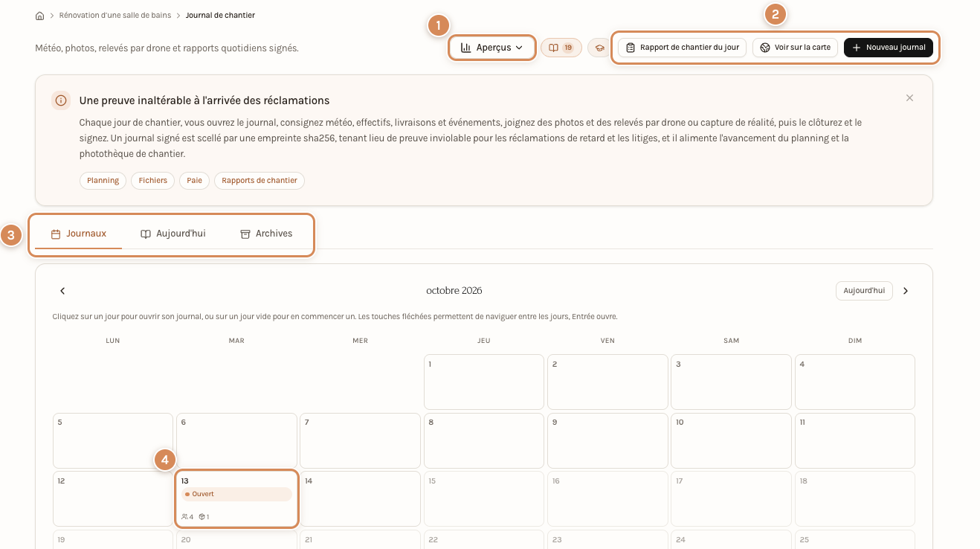
Task: Select calendar day 8
Action: click(x=484, y=440)
